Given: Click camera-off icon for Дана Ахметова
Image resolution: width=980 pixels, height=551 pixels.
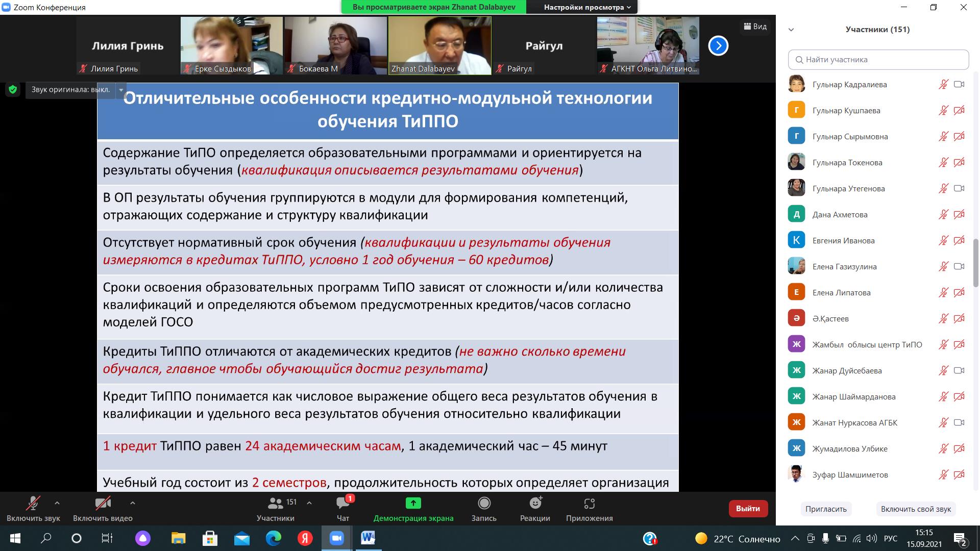Looking at the screenshot, I should (x=959, y=215).
